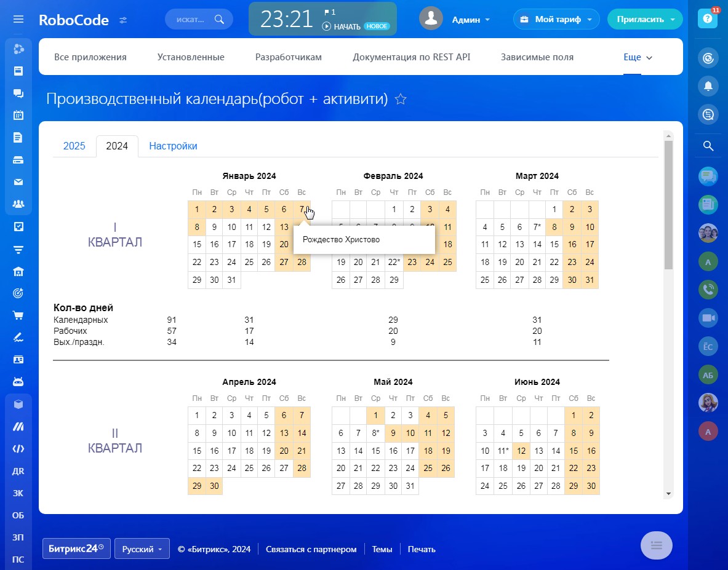Click Связаться с партнером link
Screen dimensions: 728x570
tap(311, 549)
